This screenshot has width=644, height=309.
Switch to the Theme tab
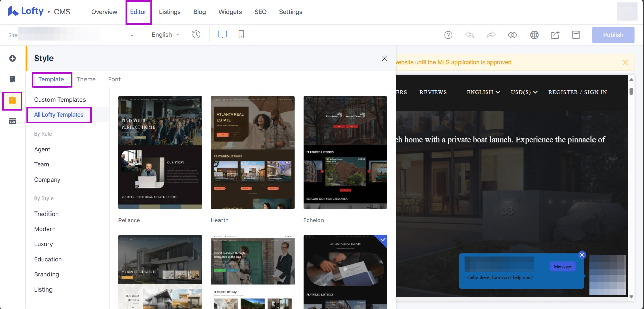86,79
